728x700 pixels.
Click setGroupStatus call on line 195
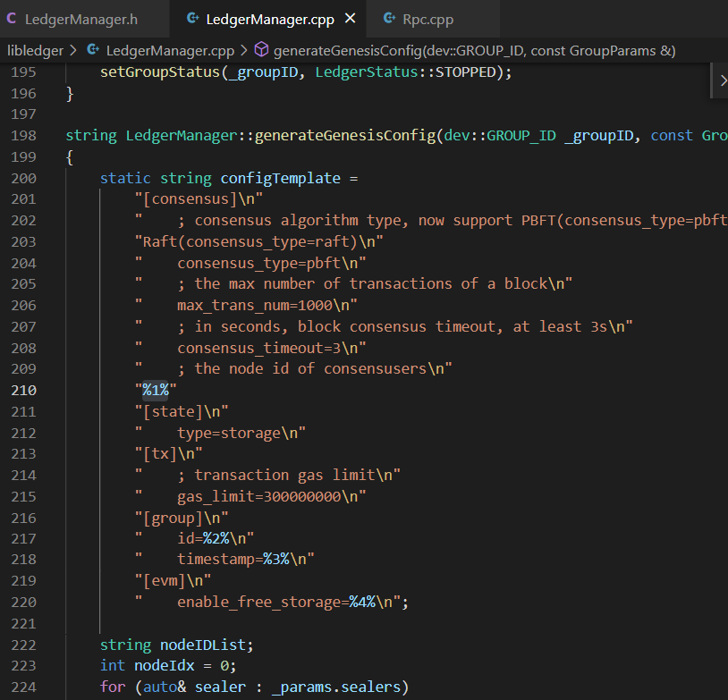[x=160, y=72]
